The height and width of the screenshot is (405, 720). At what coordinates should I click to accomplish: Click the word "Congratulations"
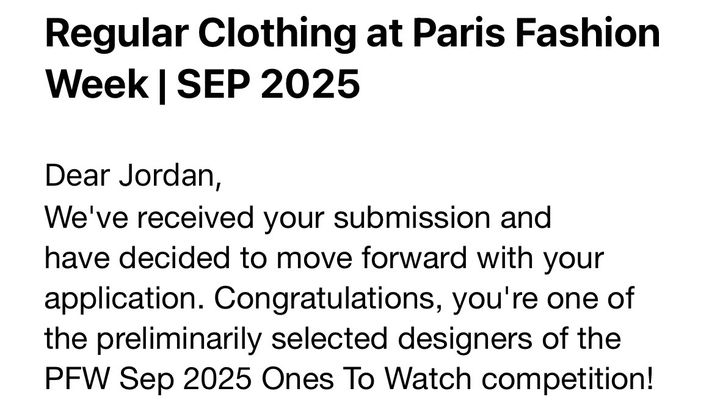(x=324, y=300)
